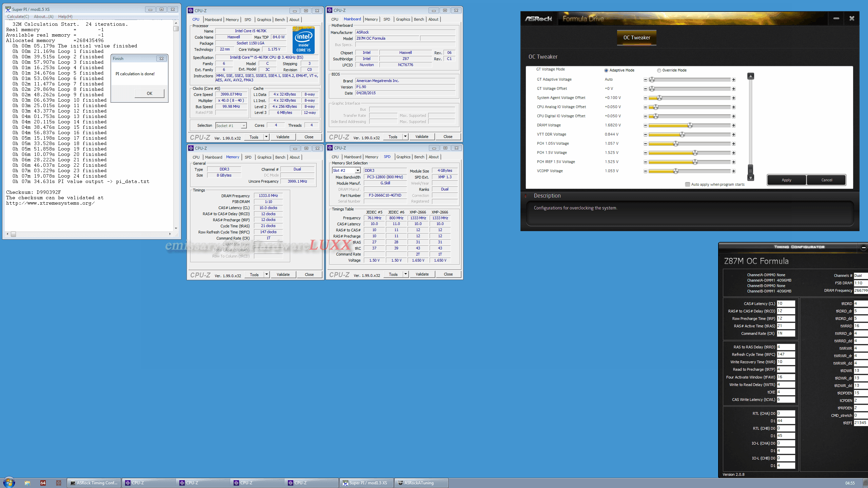The height and width of the screenshot is (488, 868).
Task: Select Override Mode radio button
Action: point(659,70)
